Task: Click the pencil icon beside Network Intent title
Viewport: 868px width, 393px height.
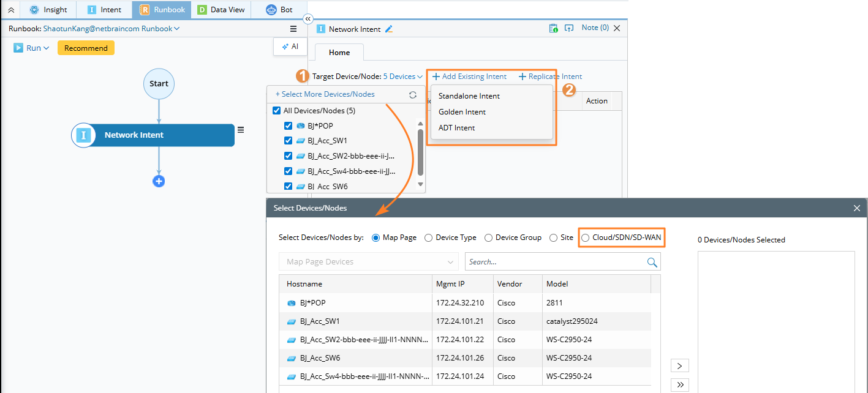Action: [x=388, y=29]
